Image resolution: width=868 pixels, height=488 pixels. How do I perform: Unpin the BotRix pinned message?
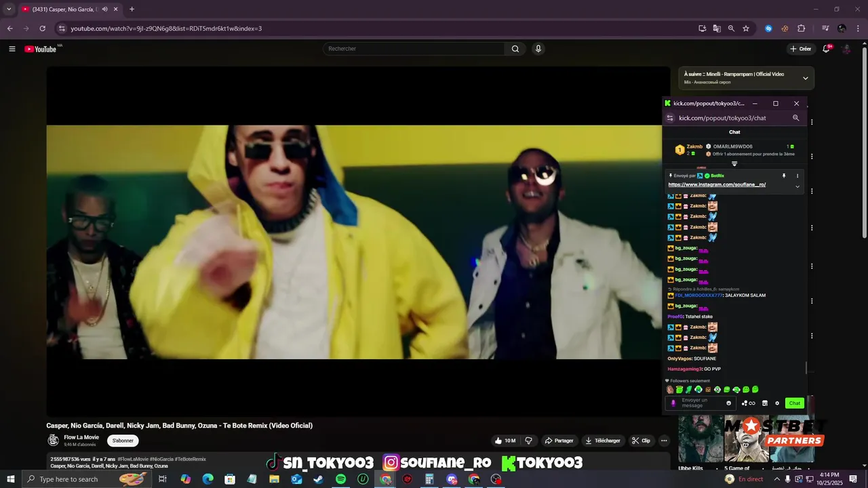point(784,176)
